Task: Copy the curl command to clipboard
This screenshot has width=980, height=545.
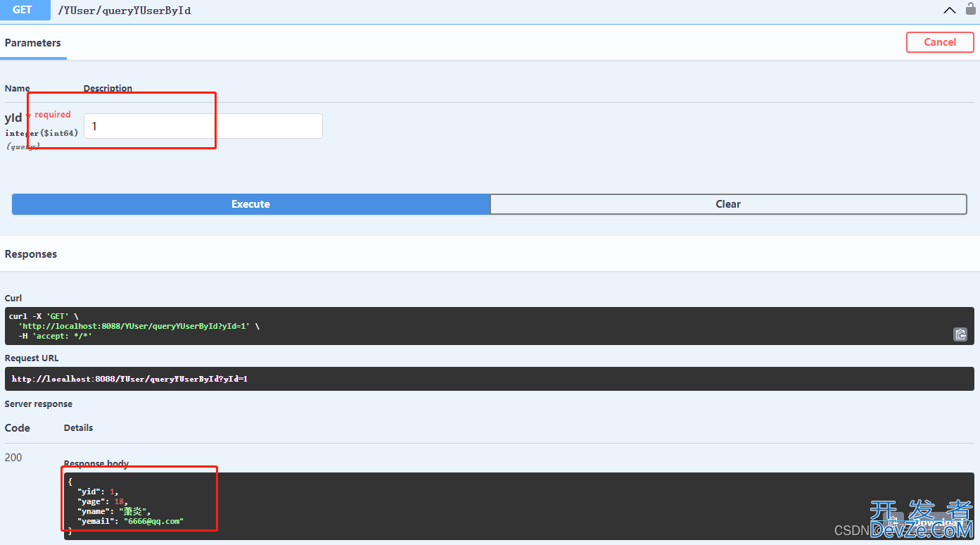Action: [960, 334]
